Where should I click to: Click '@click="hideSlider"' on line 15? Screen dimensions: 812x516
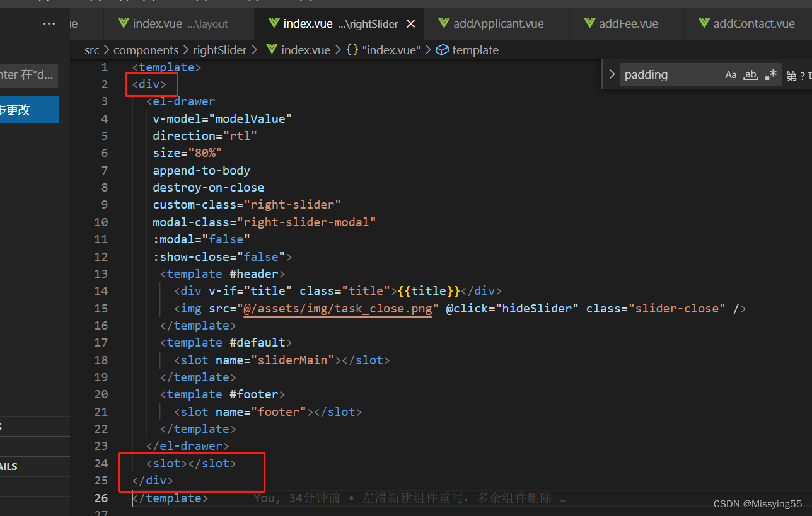pos(513,308)
